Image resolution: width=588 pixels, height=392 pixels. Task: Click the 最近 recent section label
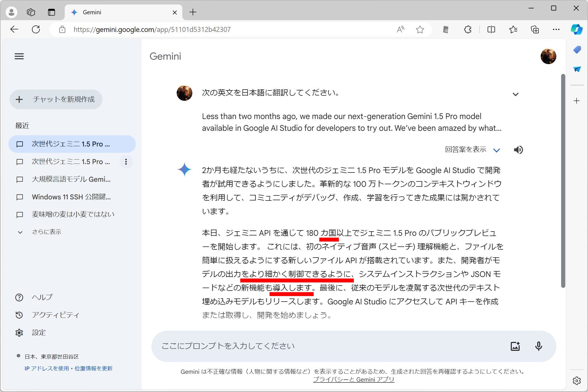point(22,126)
